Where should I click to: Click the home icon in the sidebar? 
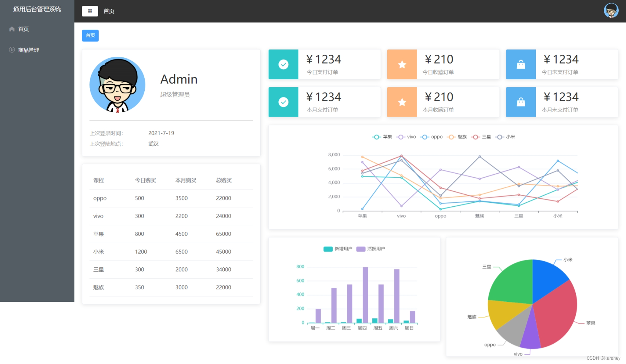click(x=12, y=29)
